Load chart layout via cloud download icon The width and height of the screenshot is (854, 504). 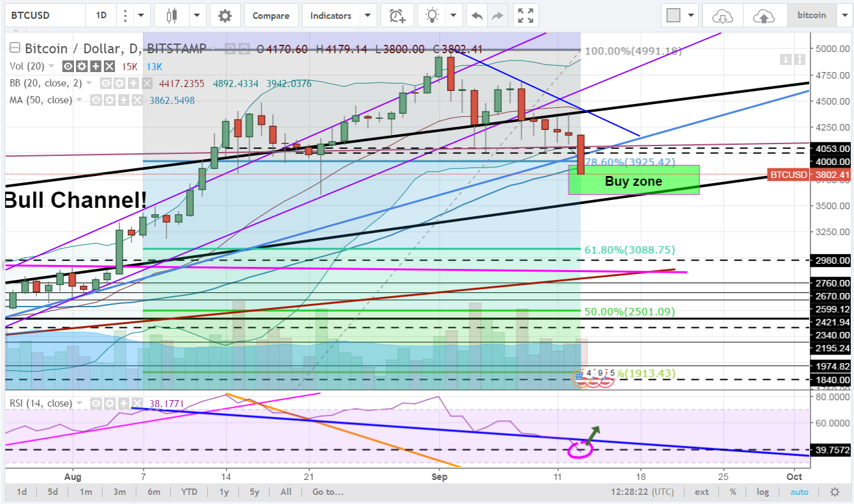pos(722,16)
